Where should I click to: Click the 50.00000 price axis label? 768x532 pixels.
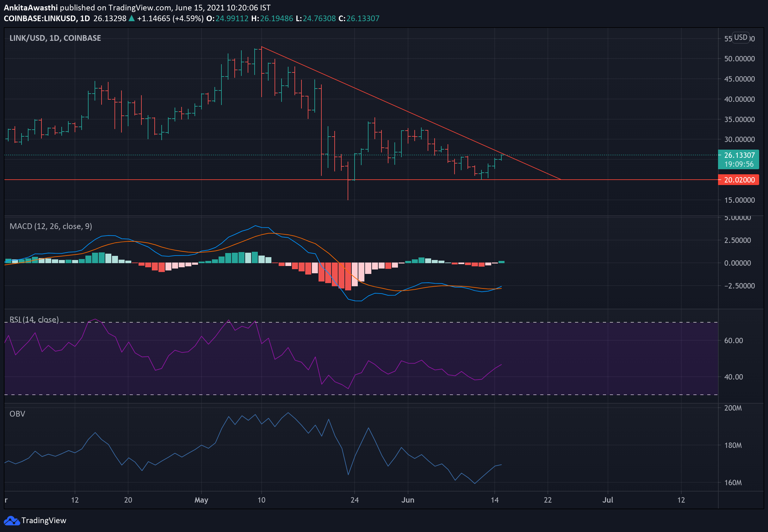pyautogui.click(x=739, y=59)
